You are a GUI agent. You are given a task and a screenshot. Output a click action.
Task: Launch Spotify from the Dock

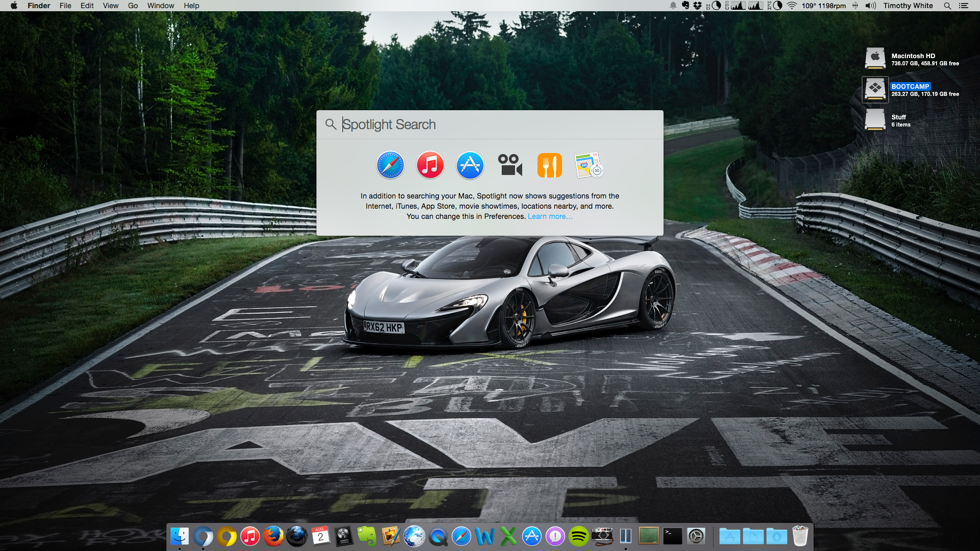click(x=579, y=536)
